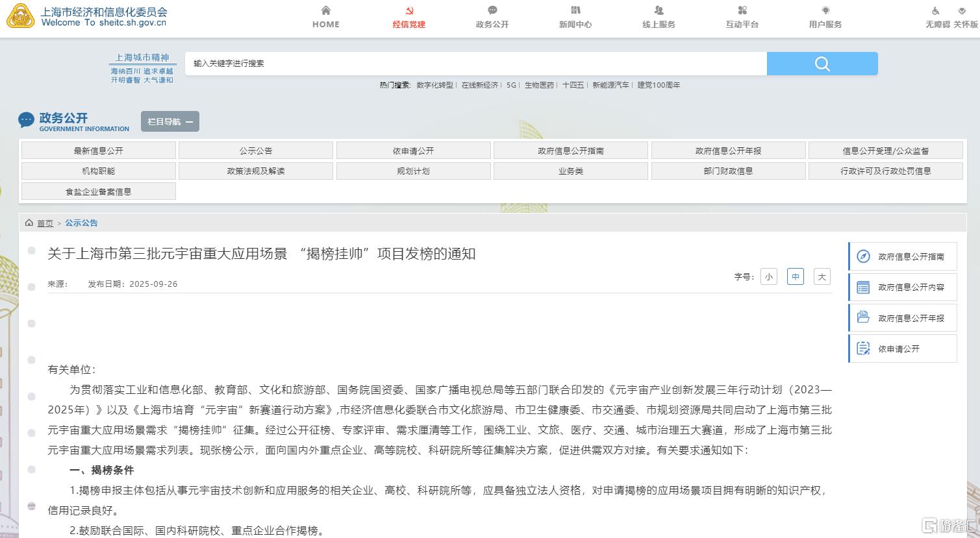This screenshot has width=980, height=538.
Task: Click the 用户服务 lightbulb icon
Action: click(825, 10)
